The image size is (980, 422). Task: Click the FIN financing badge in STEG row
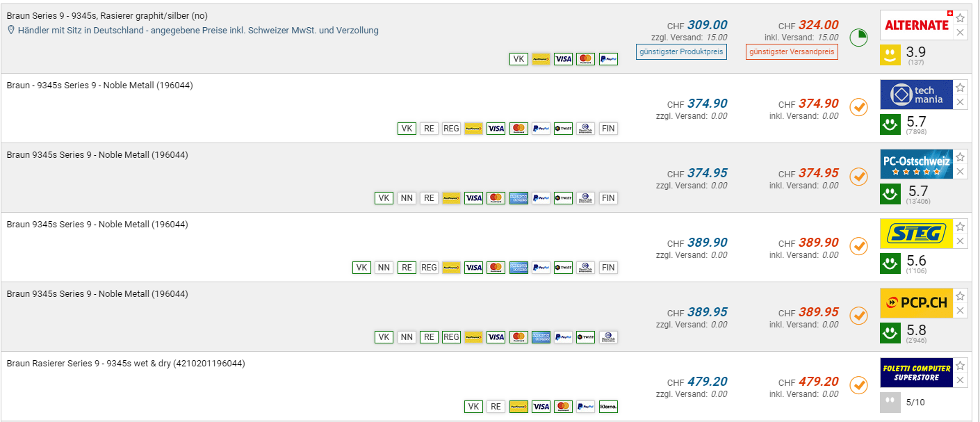[x=608, y=268]
